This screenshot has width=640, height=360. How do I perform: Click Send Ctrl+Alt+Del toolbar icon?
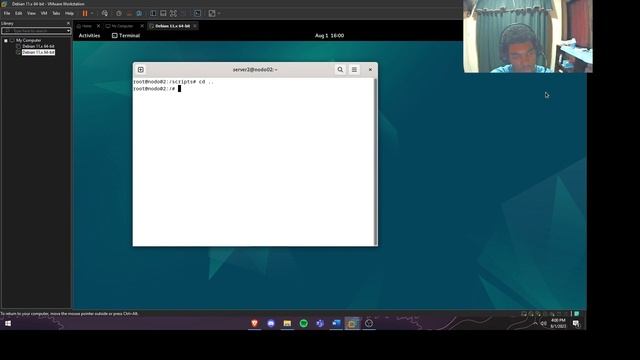point(105,13)
